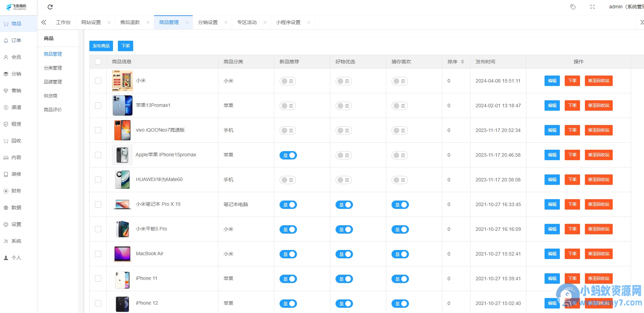This screenshot has width=644, height=313.
Task: Click the vivo iQOONeo7 product thumbnail
Action: click(x=122, y=130)
